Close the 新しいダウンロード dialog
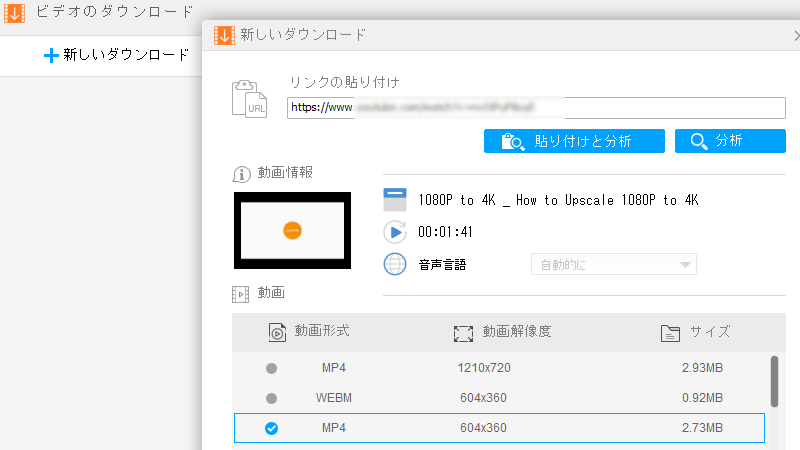The height and width of the screenshot is (450, 800). pyautogui.click(x=795, y=35)
